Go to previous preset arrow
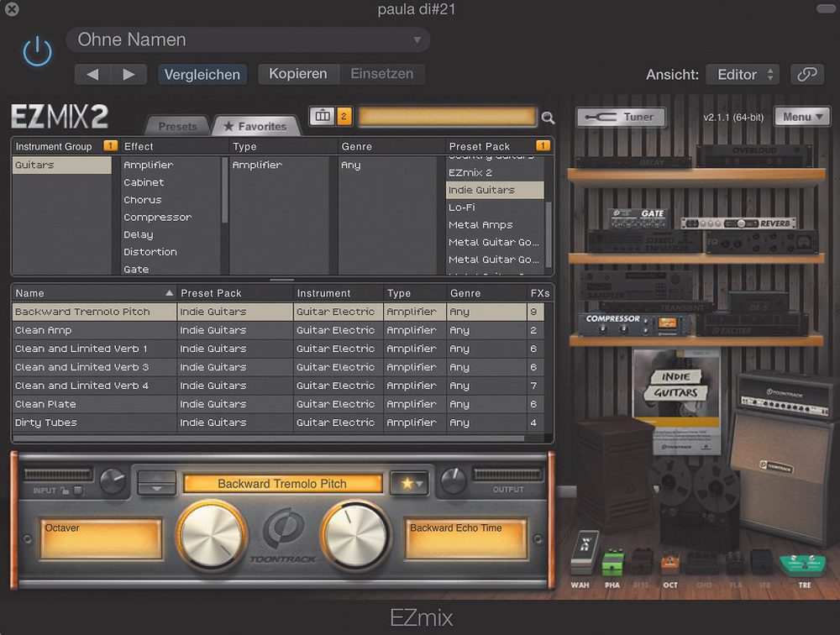Screen dimensions: 840x635 [x=92, y=74]
